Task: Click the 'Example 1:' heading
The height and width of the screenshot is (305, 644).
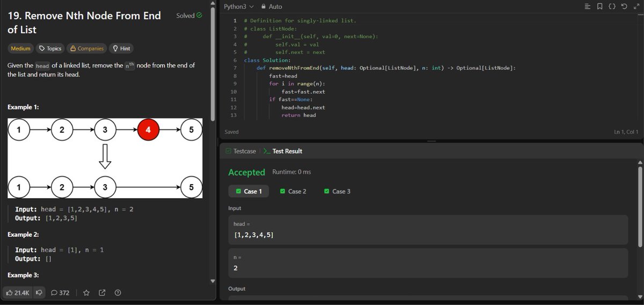Action: [x=23, y=107]
